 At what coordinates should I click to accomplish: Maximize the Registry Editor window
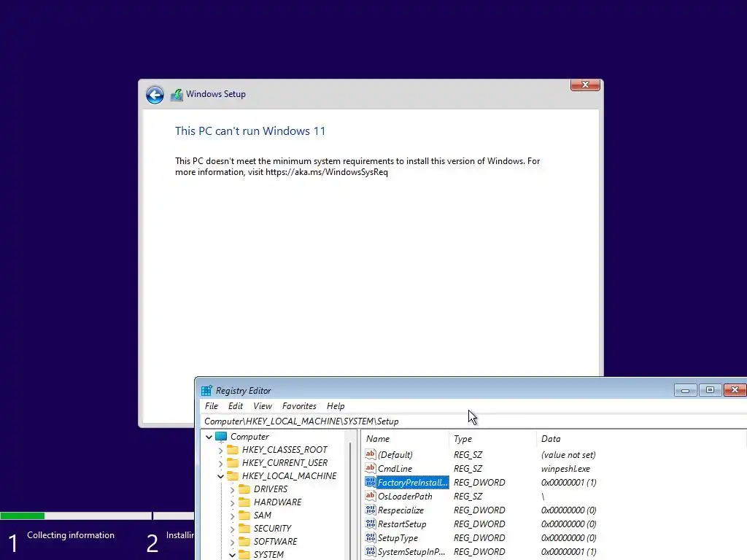[x=710, y=390]
